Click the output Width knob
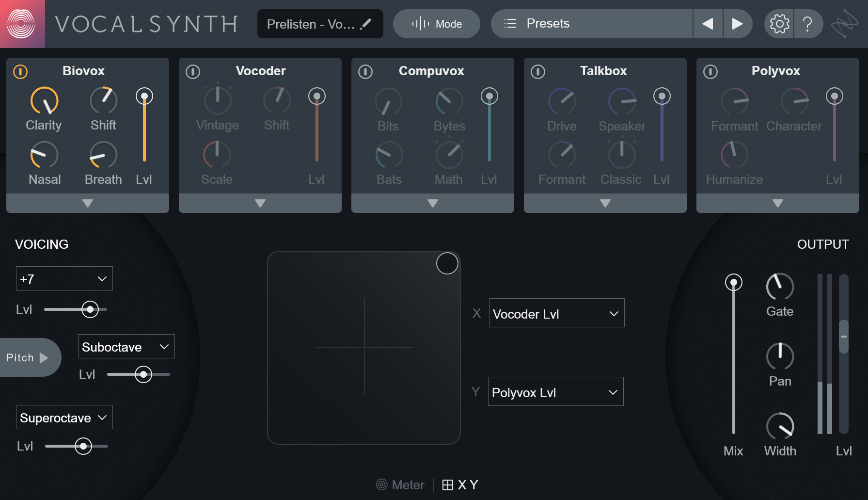Screen dimensions: 868x500 tap(780, 426)
